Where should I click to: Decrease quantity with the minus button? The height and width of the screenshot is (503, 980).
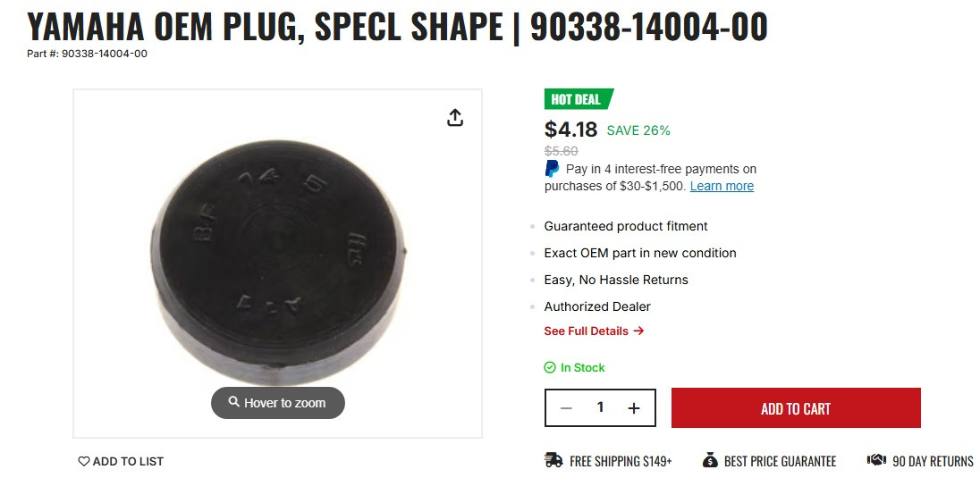point(566,408)
